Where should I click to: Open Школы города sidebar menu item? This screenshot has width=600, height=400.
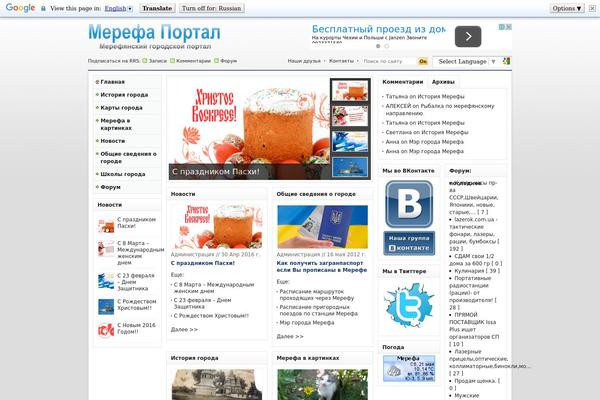[122, 174]
